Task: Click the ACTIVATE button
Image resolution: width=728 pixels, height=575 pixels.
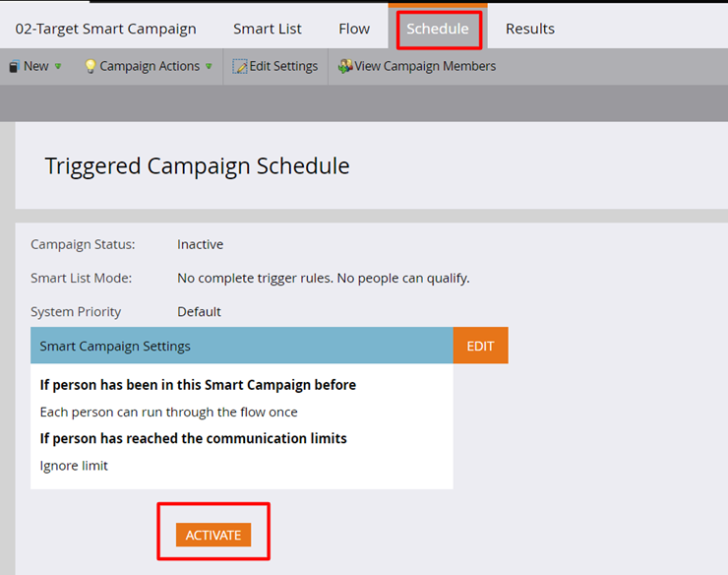Action: coord(213,535)
